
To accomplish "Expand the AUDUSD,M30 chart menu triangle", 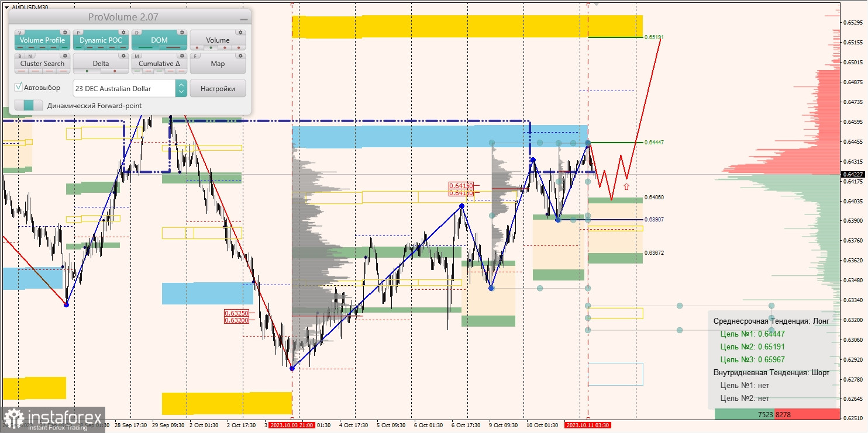I will tap(6, 7).
